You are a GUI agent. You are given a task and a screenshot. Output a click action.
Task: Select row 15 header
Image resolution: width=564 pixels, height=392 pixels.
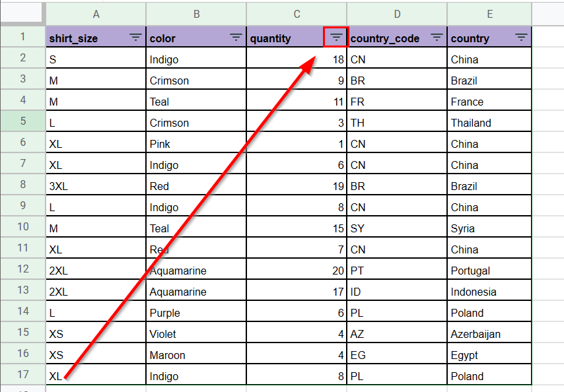tap(22, 333)
